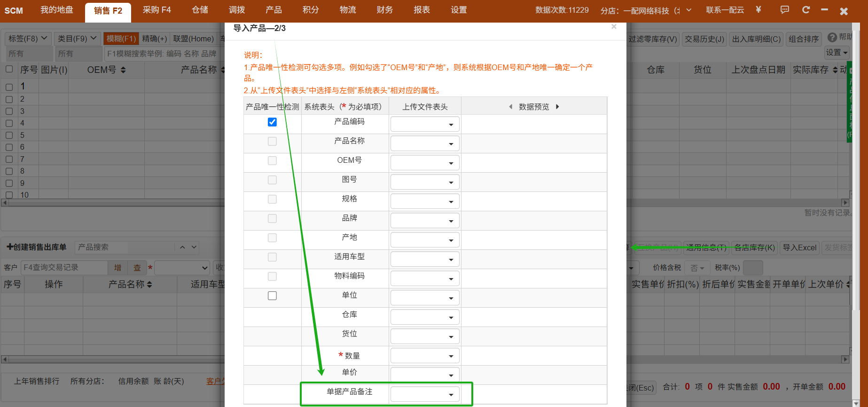Screen dimensions: 868x407
Task: Open upload header dropdown for 数量
Action: point(425,356)
